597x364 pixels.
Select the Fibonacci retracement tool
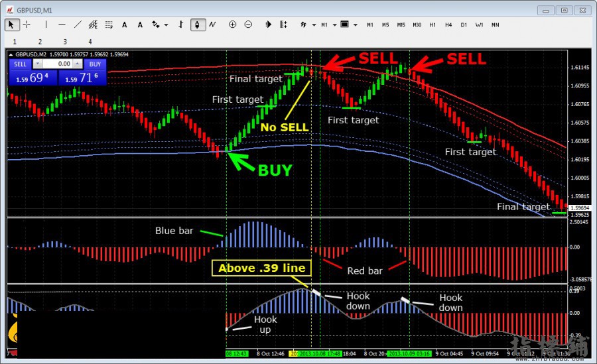tap(109, 25)
